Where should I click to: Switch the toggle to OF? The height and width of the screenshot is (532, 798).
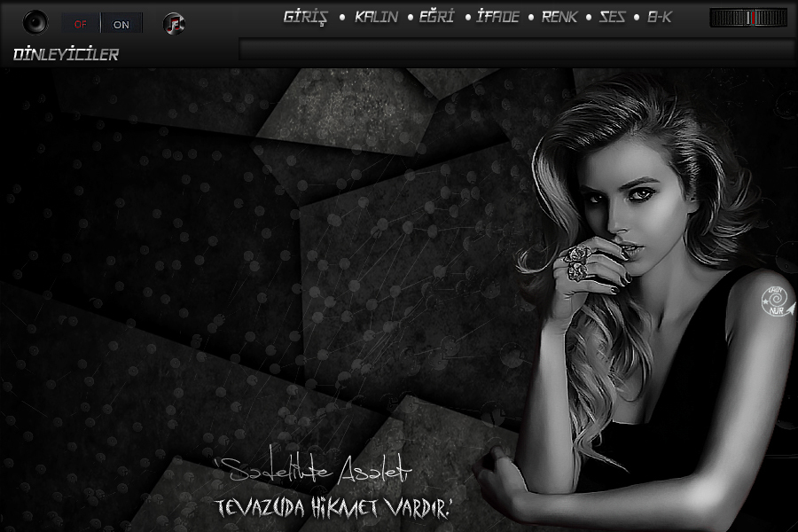click(81, 24)
